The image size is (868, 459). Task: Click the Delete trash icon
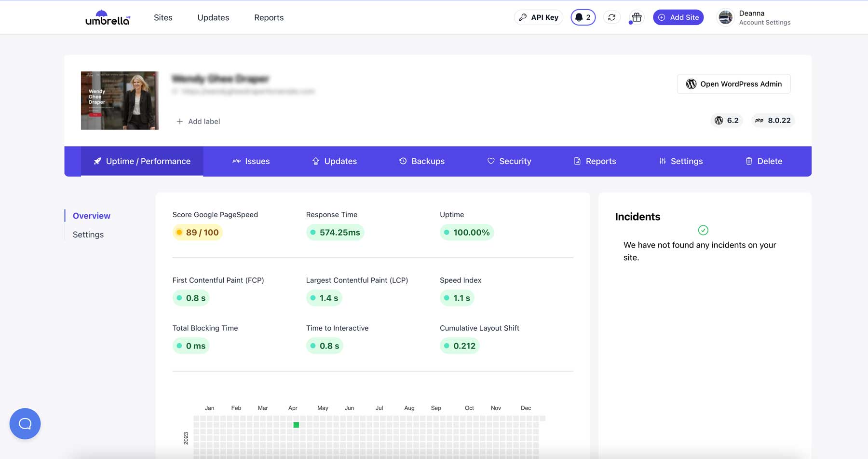tap(749, 161)
